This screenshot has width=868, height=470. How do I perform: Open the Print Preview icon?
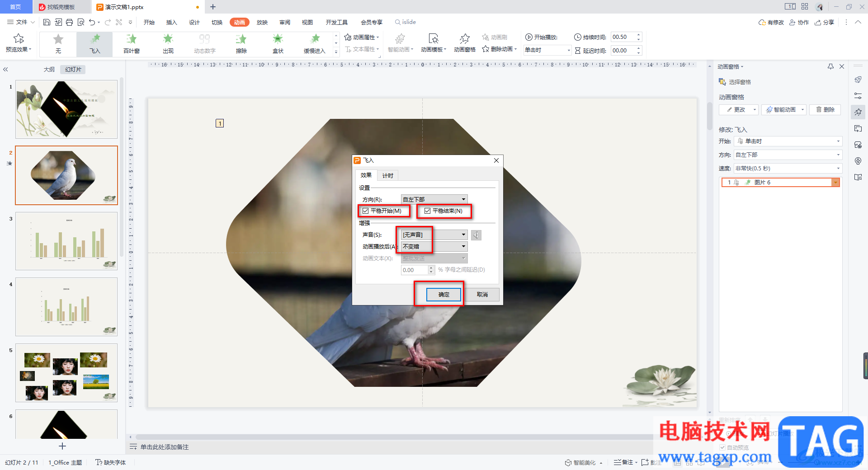pos(80,22)
